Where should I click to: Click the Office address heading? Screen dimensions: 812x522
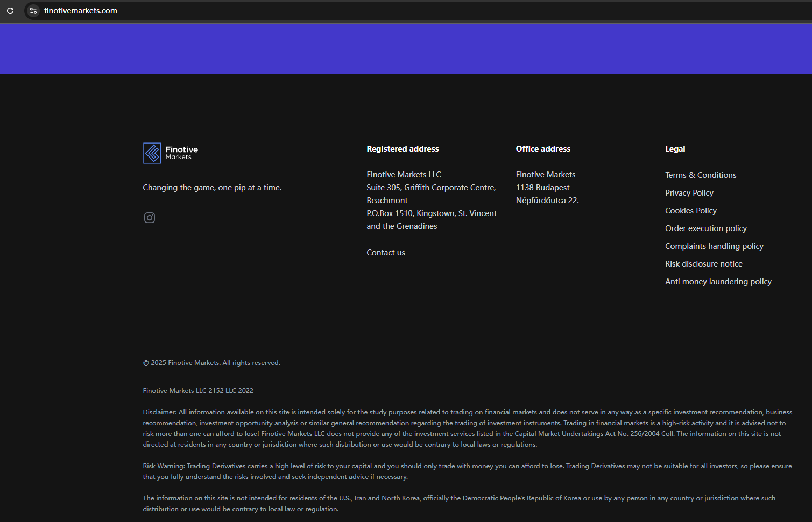click(x=543, y=149)
